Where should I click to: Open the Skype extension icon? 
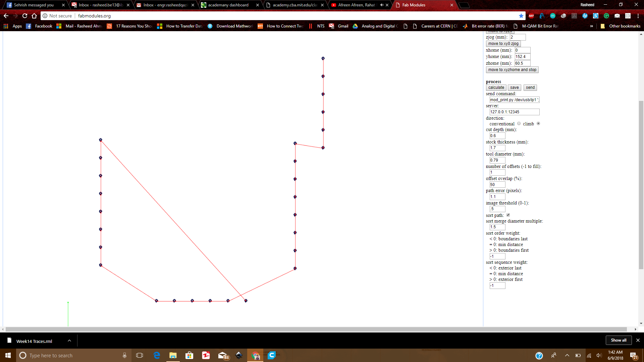(x=596, y=16)
